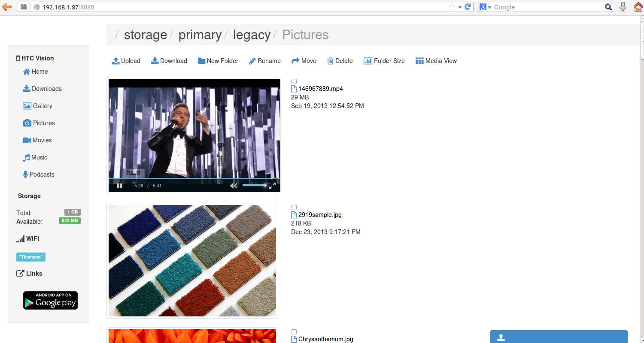Click the Move arrow icon

pyautogui.click(x=295, y=61)
